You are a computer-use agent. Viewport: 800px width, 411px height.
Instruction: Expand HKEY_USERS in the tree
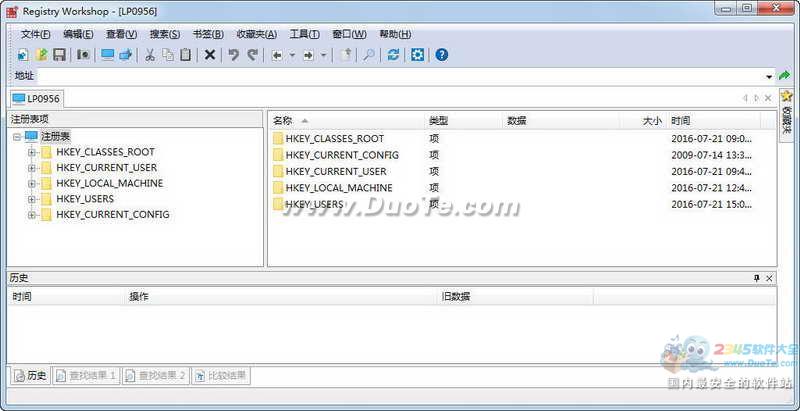tap(32, 199)
